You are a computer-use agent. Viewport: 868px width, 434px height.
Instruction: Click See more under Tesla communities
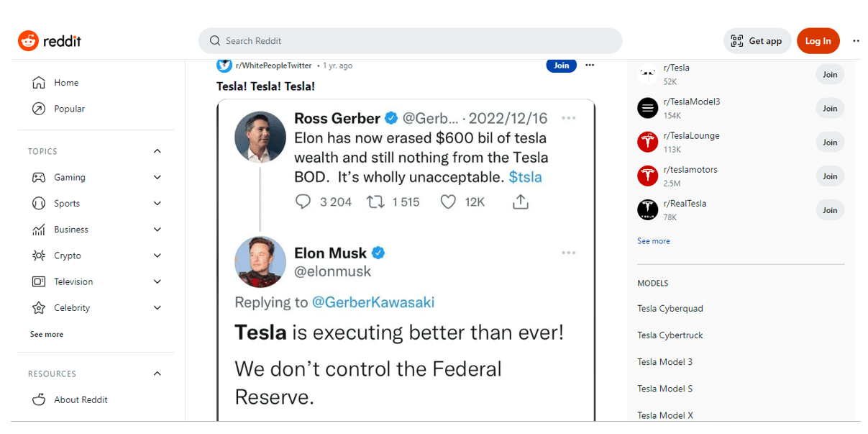pos(653,241)
